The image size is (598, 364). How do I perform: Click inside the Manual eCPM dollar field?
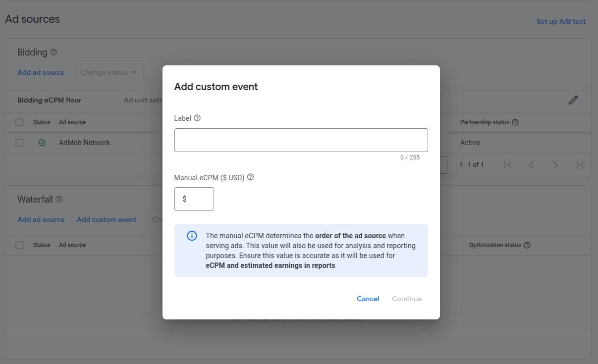(194, 199)
